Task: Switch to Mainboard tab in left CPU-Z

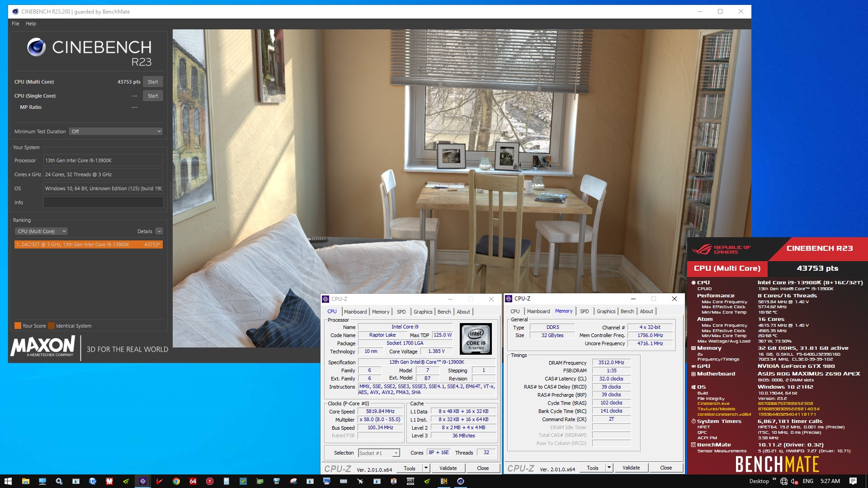Action: 355,312
